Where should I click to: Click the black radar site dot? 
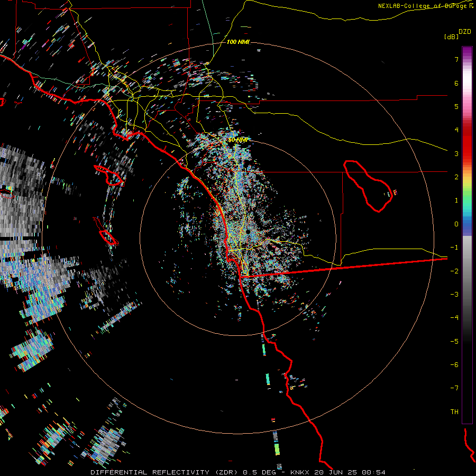[x=248, y=232]
